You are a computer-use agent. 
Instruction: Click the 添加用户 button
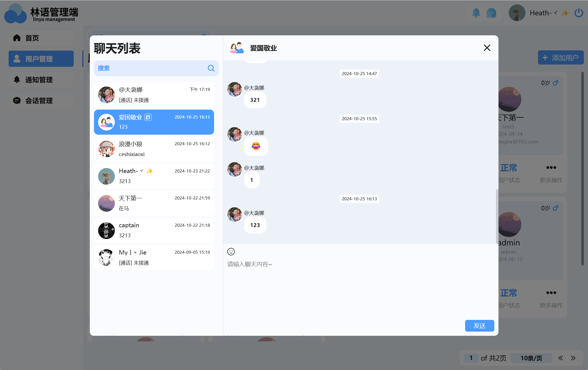click(x=561, y=58)
